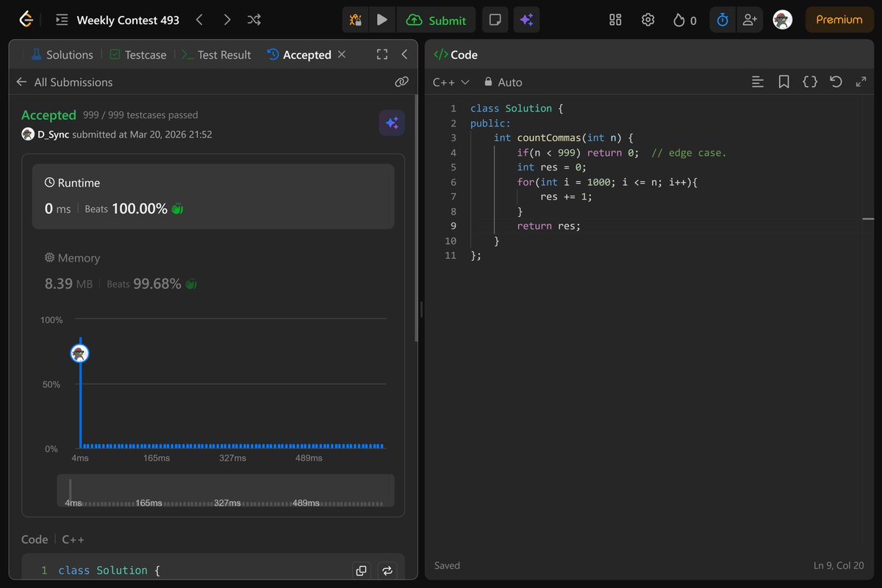Click the chart range mini slider
Image resolution: width=882 pixels, height=588 pixels.
coord(226,491)
